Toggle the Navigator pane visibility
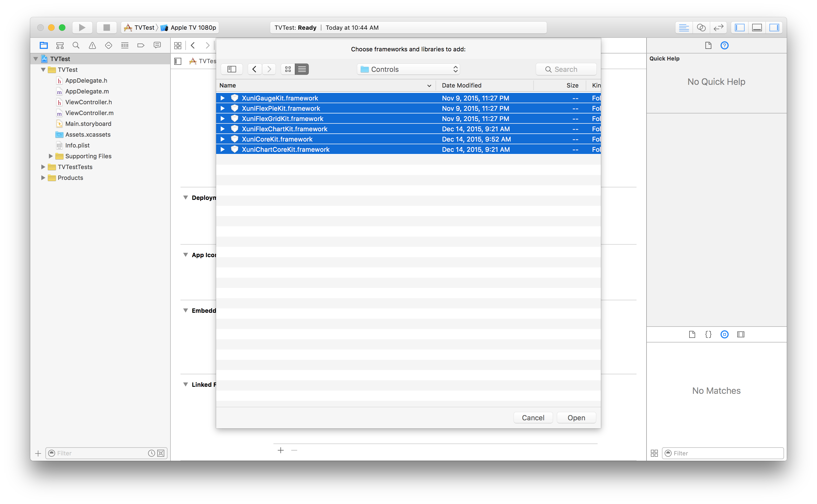The image size is (817, 504). click(x=740, y=27)
